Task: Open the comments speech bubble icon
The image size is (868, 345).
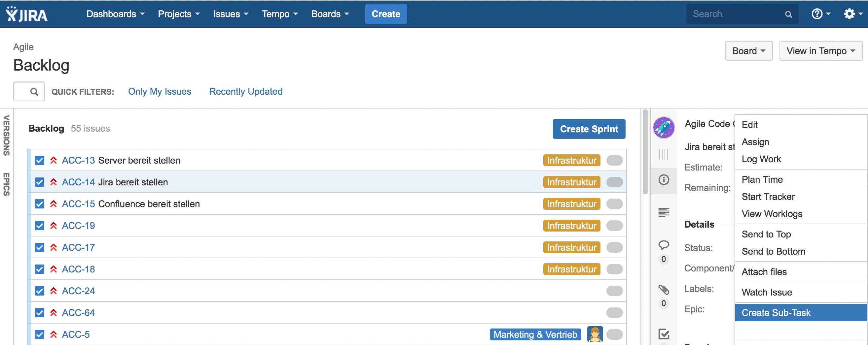Action: [664, 245]
